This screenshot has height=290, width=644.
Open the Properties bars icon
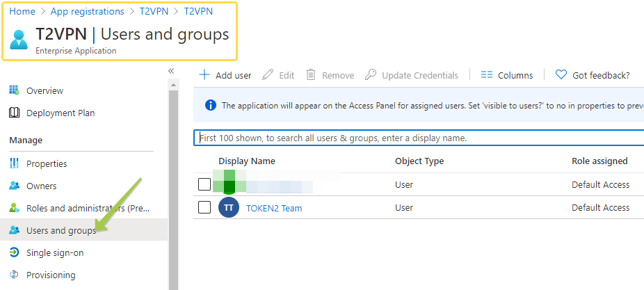pos(14,163)
